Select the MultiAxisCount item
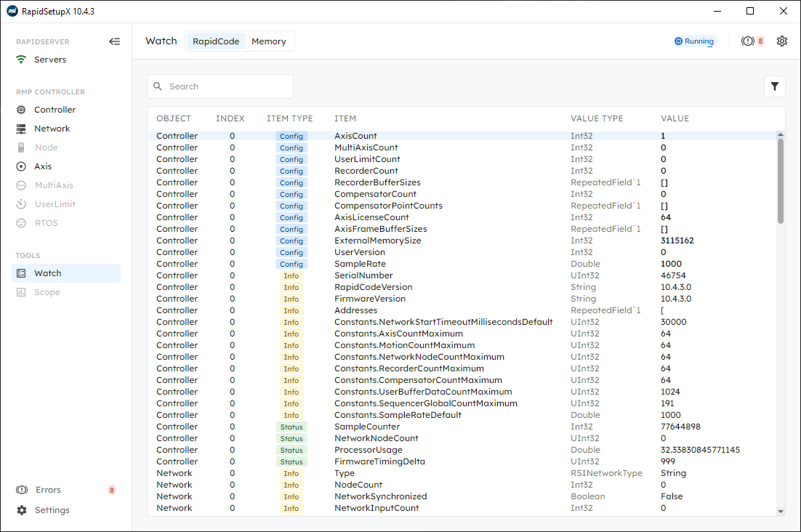 pos(366,148)
